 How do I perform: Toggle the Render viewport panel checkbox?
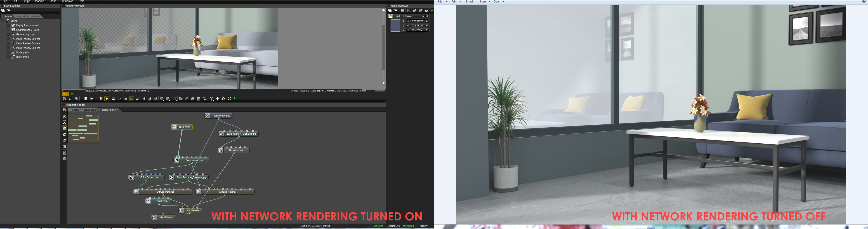[63, 6]
